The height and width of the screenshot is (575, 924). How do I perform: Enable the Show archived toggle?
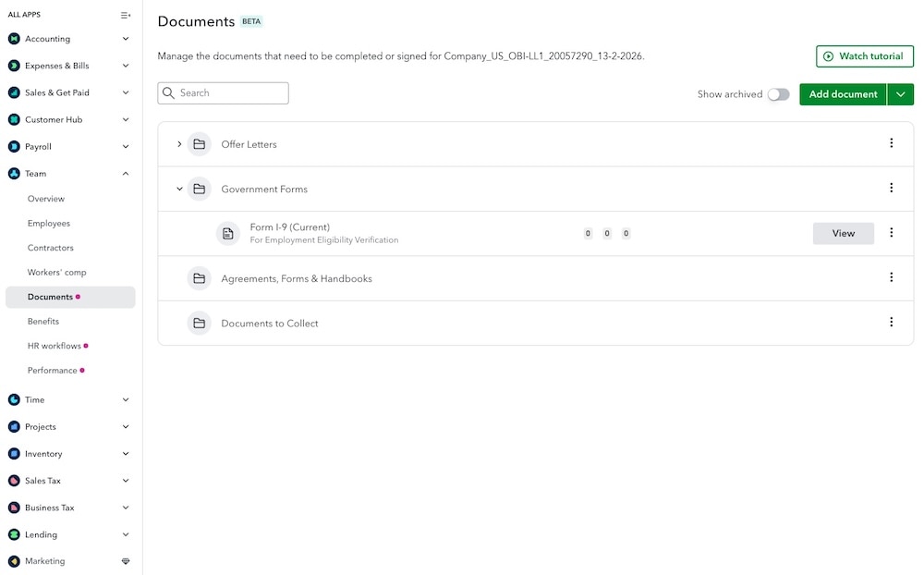click(778, 94)
